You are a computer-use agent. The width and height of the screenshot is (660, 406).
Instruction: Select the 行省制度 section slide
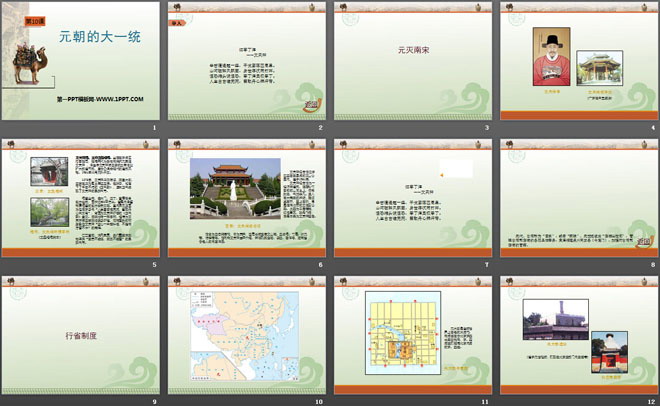(81, 335)
